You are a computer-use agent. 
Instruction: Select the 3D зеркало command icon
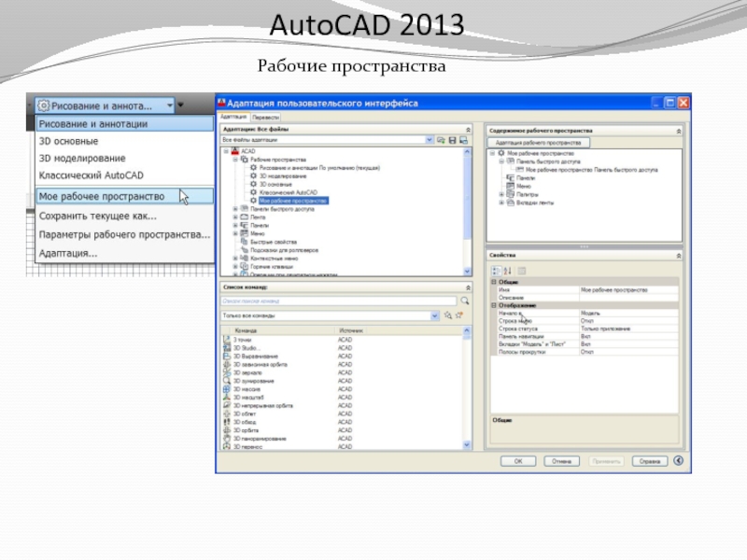(x=227, y=371)
